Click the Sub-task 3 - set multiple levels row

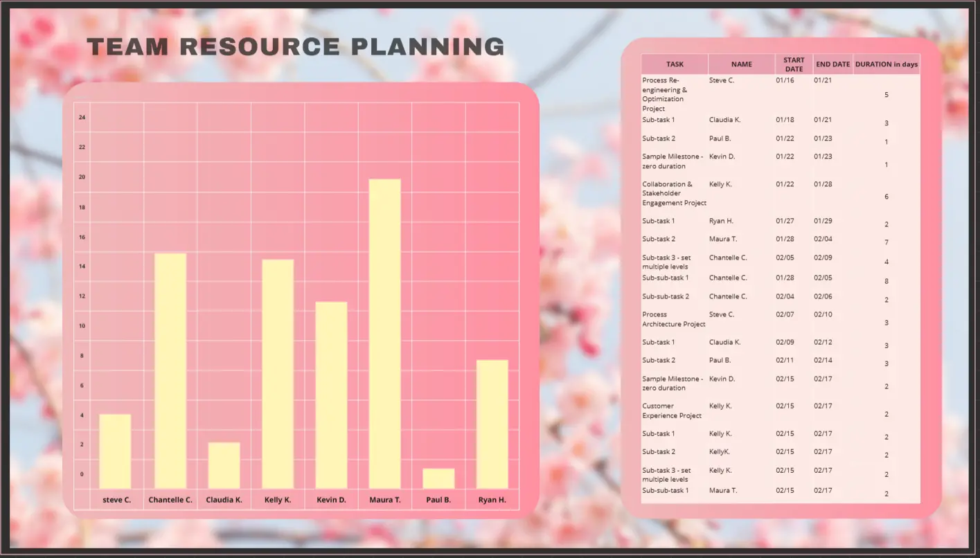(x=668, y=262)
